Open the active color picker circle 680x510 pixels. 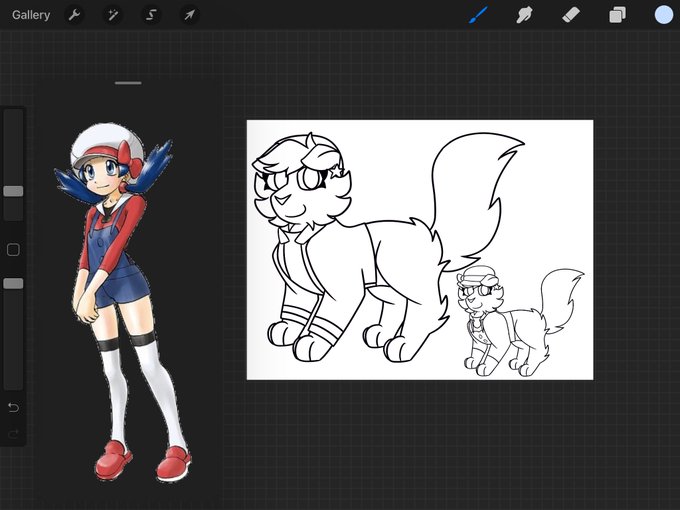point(664,15)
